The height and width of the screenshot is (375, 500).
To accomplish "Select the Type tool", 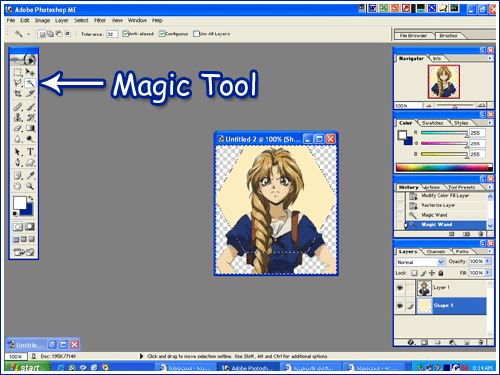I will (x=30, y=152).
